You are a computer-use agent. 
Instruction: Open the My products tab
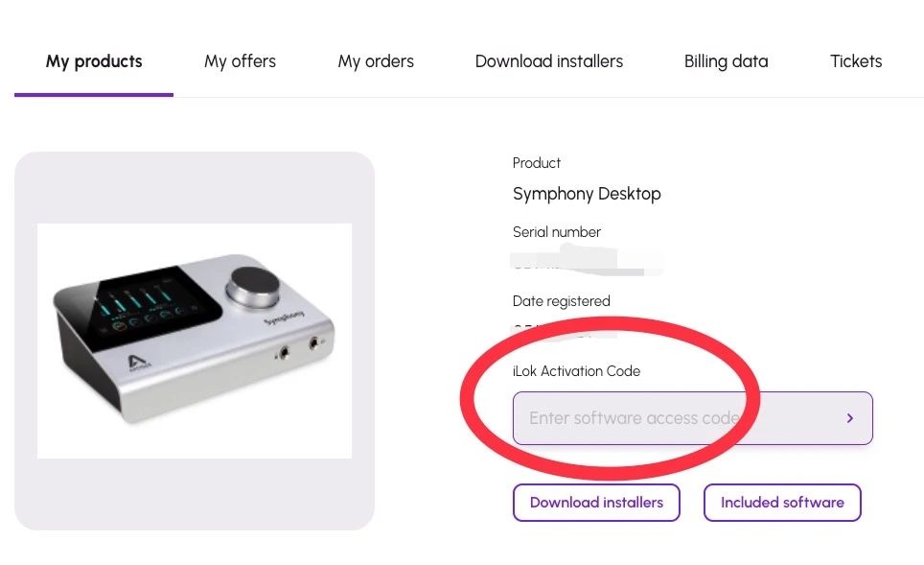pyautogui.click(x=94, y=61)
